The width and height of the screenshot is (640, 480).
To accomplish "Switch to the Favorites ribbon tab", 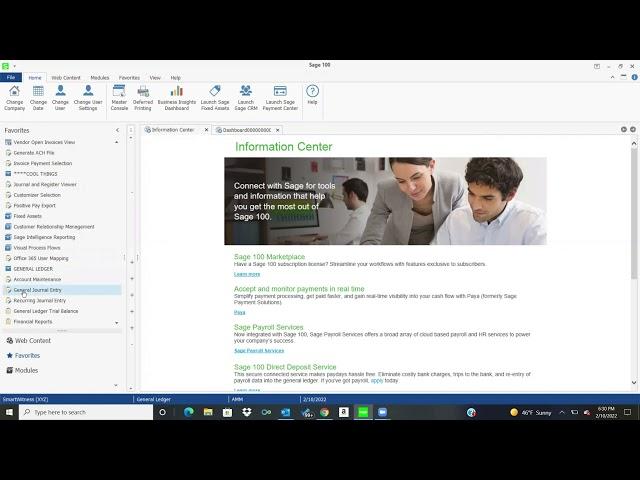I will pyautogui.click(x=129, y=78).
